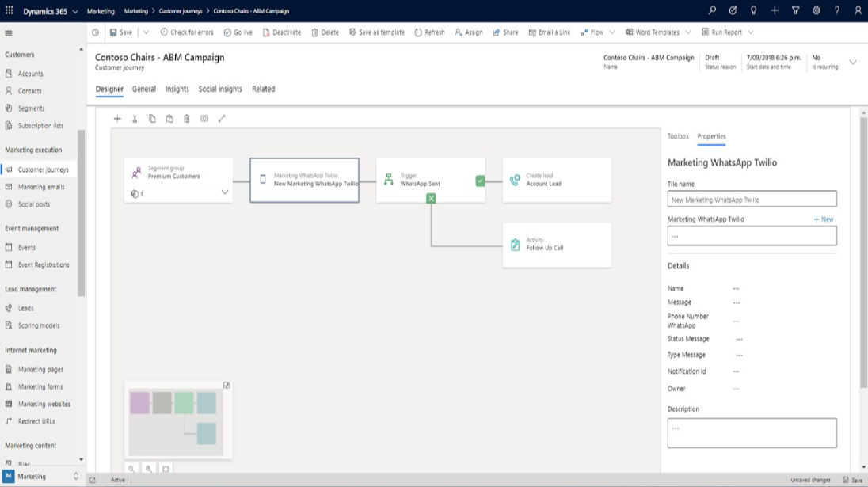Click the delete trash icon in designer toolbar
The width and height of the screenshot is (868, 487).
pyautogui.click(x=187, y=119)
